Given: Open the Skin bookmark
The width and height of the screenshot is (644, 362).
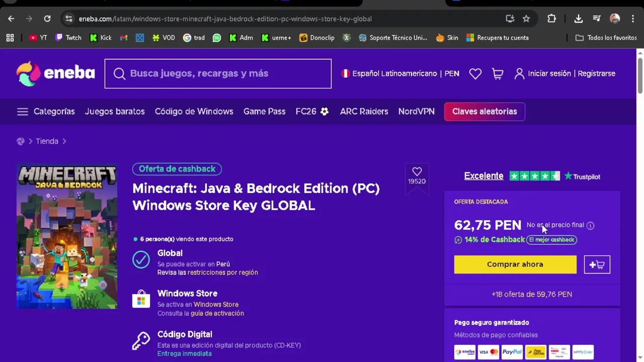Looking at the screenshot, I should (x=447, y=38).
